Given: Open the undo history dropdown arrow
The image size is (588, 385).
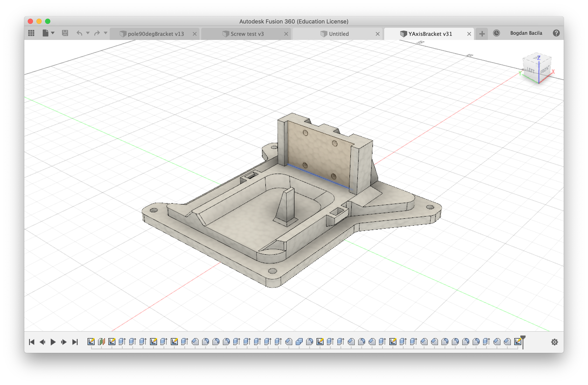Looking at the screenshot, I should pyautogui.click(x=88, y=33).
